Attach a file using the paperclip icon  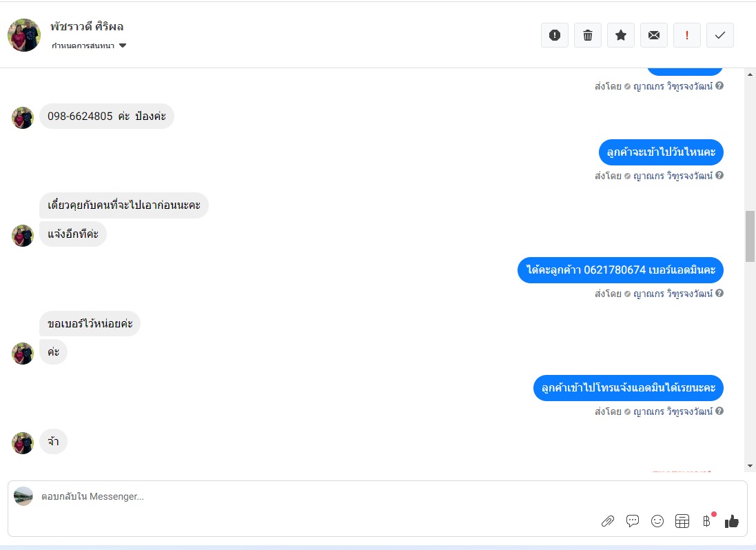click(x=608, y=521)
